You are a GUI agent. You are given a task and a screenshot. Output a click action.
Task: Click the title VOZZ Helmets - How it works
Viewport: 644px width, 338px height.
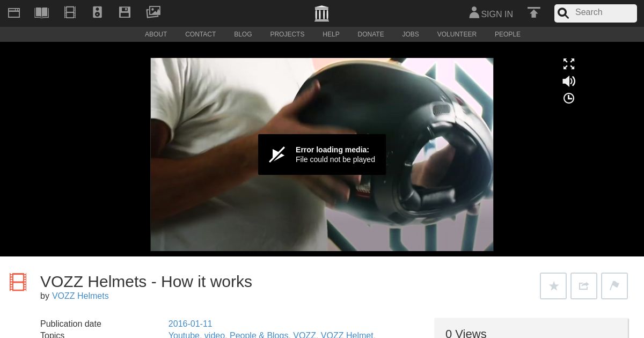point(146,282)
